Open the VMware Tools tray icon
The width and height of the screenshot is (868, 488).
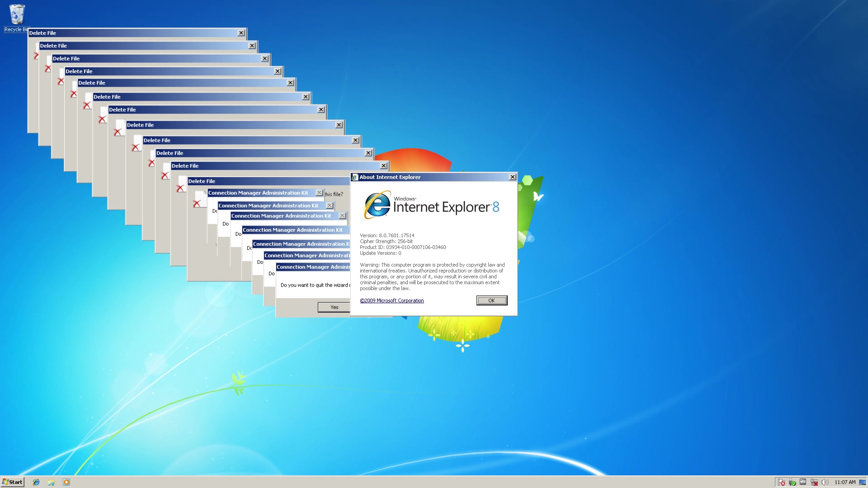coord(803,482)
